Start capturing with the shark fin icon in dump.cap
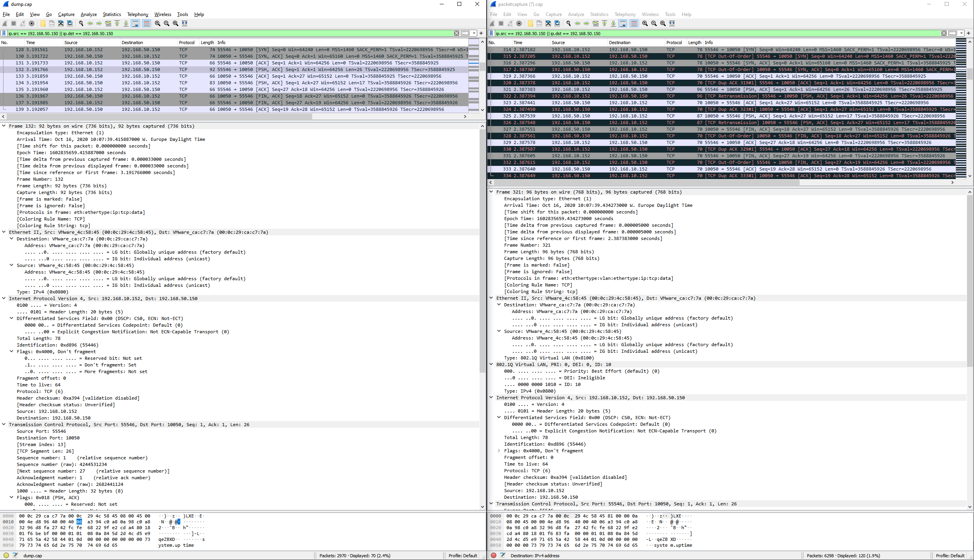The image size is (974, 560). [x=5, y=23]
